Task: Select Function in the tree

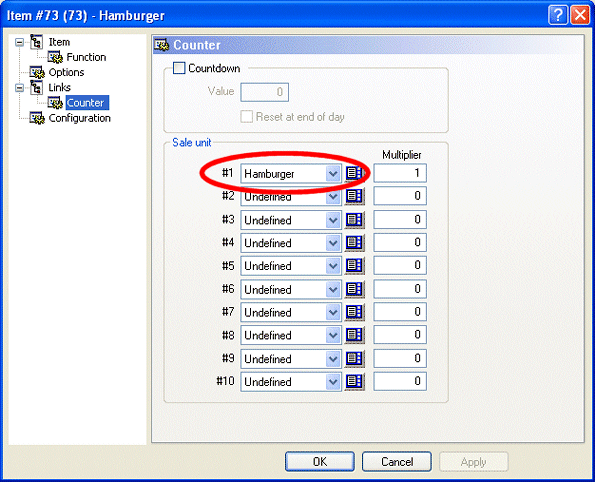Action: tap(86, 57)
